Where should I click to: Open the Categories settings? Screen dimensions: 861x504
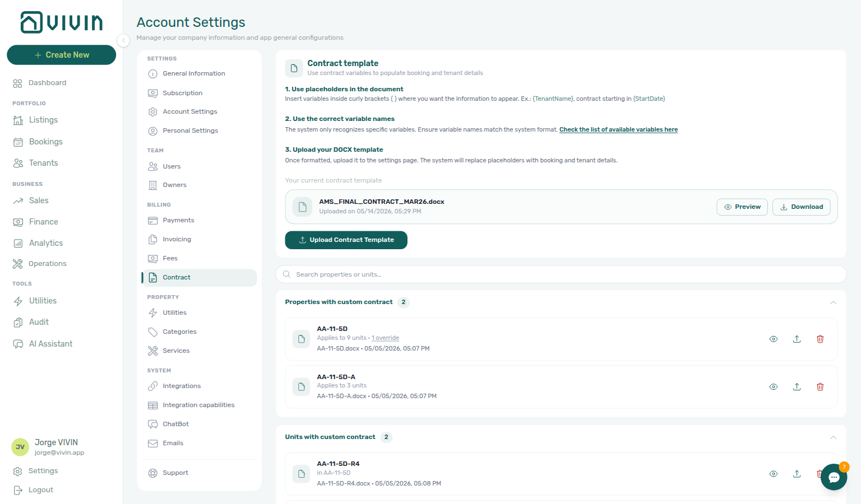point(172,332)
